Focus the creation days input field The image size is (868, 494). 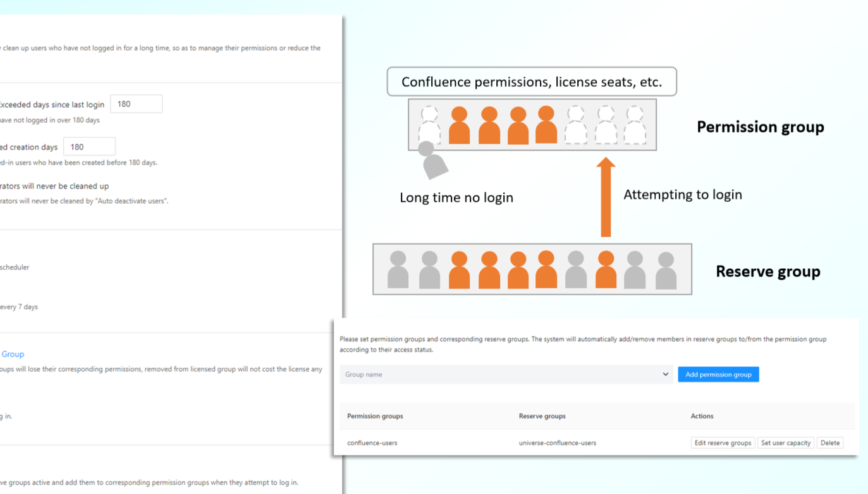click(89, 147)
